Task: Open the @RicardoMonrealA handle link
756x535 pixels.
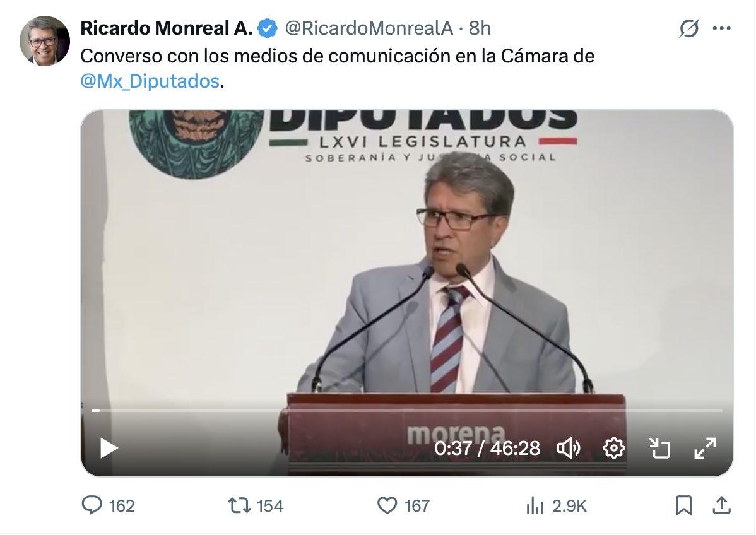Action: (369, 28)
